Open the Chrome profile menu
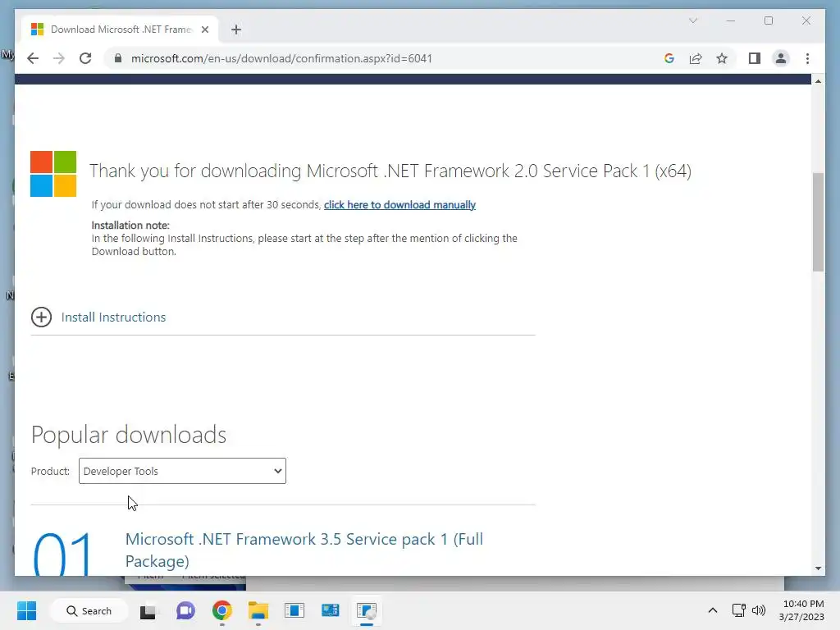The width and height of the screenshot is (840, 630). coord(781,58)
